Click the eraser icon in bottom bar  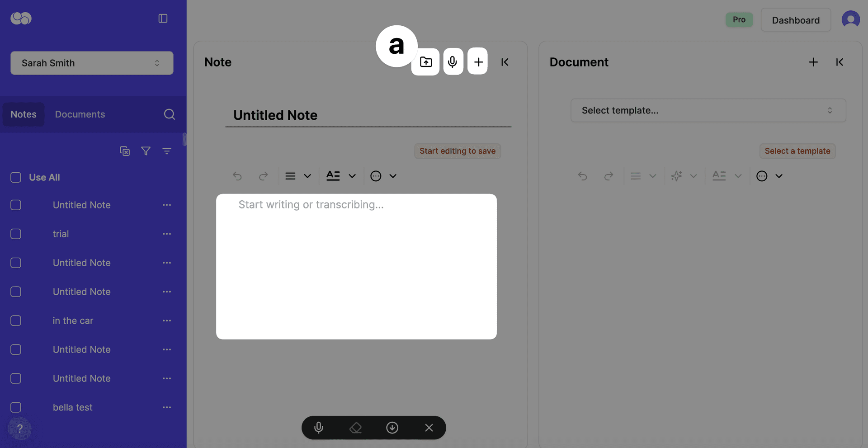point(356,428)
